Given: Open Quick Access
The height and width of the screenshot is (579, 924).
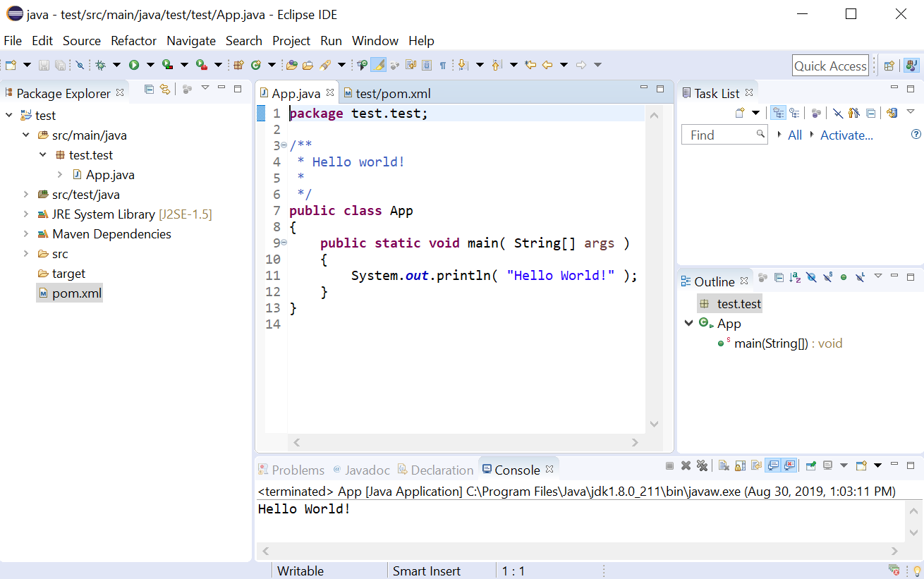Looking at the screenshot, I should click(830, 65).
